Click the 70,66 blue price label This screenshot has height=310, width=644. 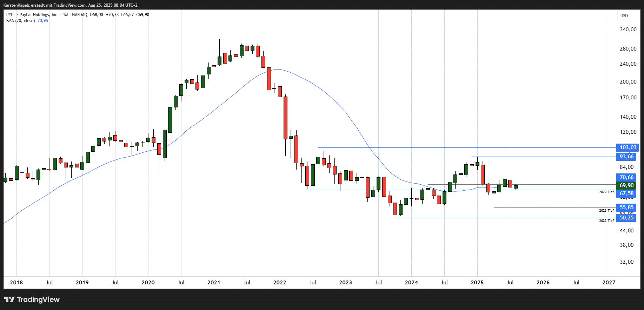coord(626,177)
